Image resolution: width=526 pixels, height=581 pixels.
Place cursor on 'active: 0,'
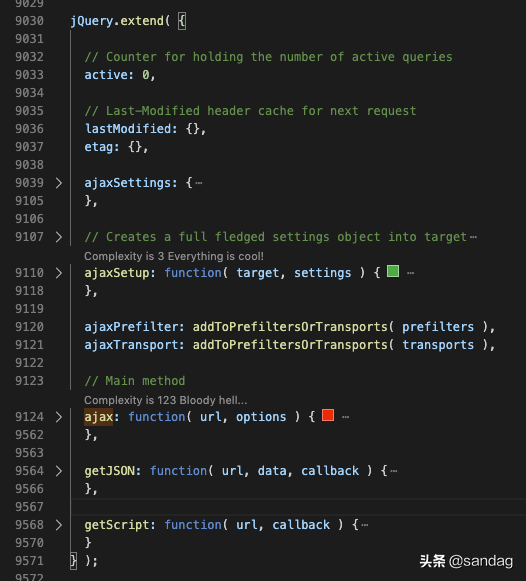pos(120,75)
